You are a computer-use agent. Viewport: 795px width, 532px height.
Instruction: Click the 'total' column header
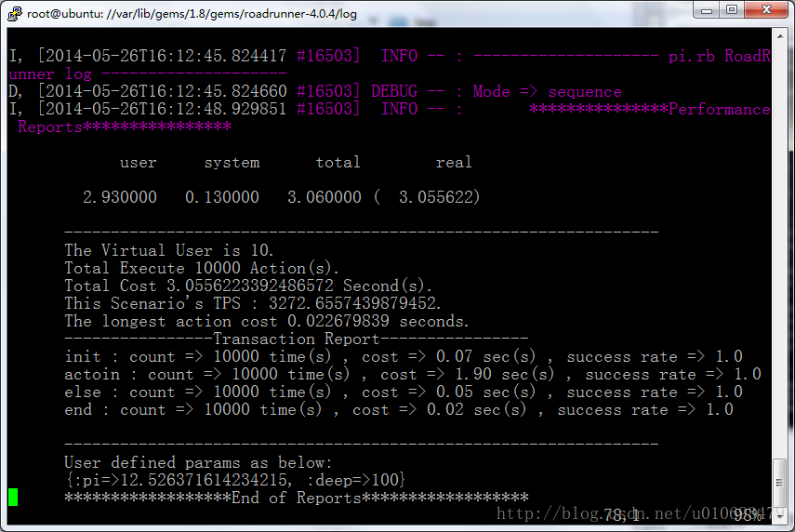[x=338, y=162]
